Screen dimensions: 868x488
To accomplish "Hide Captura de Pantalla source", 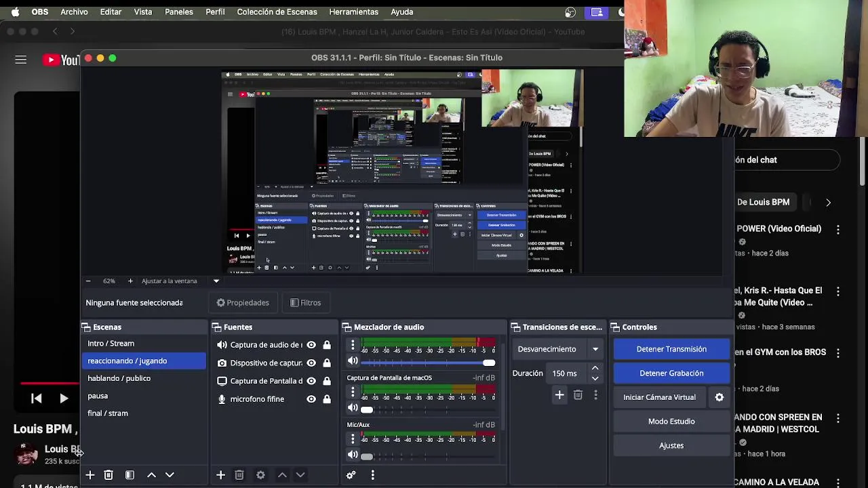I will [311, 381].
